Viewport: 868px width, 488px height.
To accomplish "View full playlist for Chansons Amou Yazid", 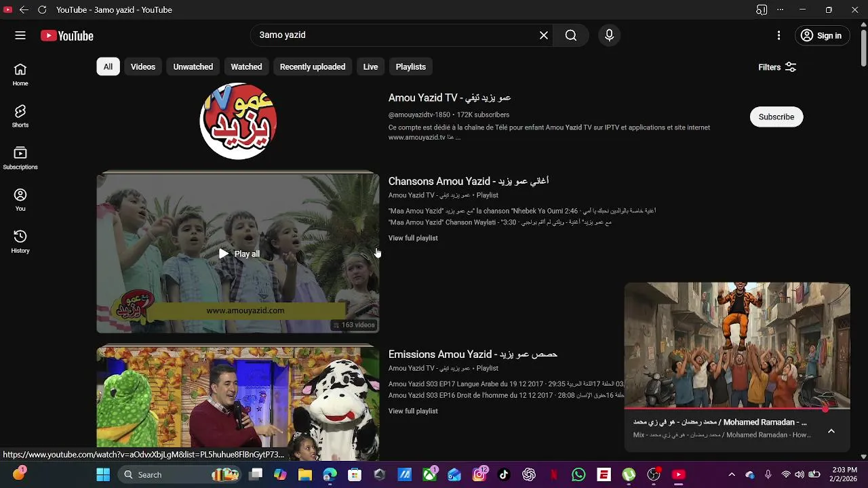I will (413, 238).
